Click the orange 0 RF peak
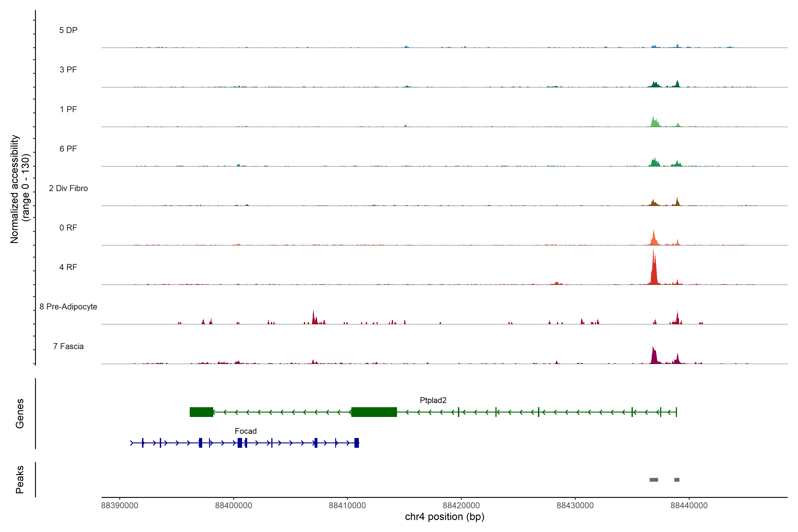 pos(654,240)
